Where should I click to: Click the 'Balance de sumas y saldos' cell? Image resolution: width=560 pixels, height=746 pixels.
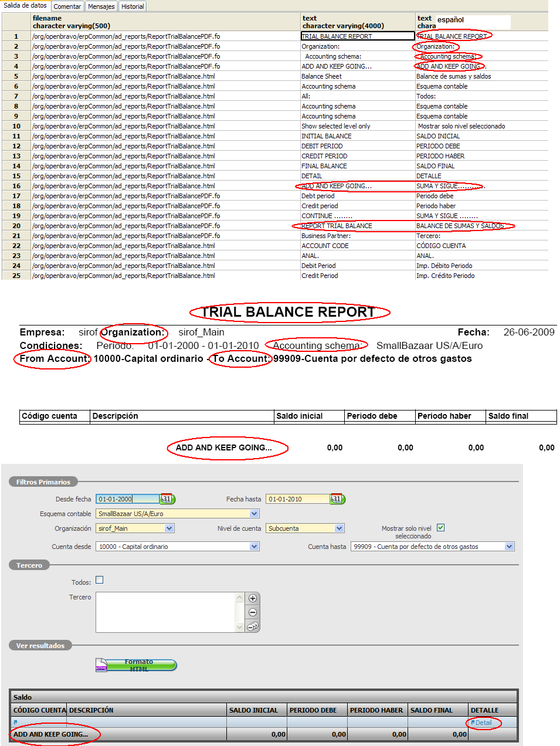[x=481, y=76]
